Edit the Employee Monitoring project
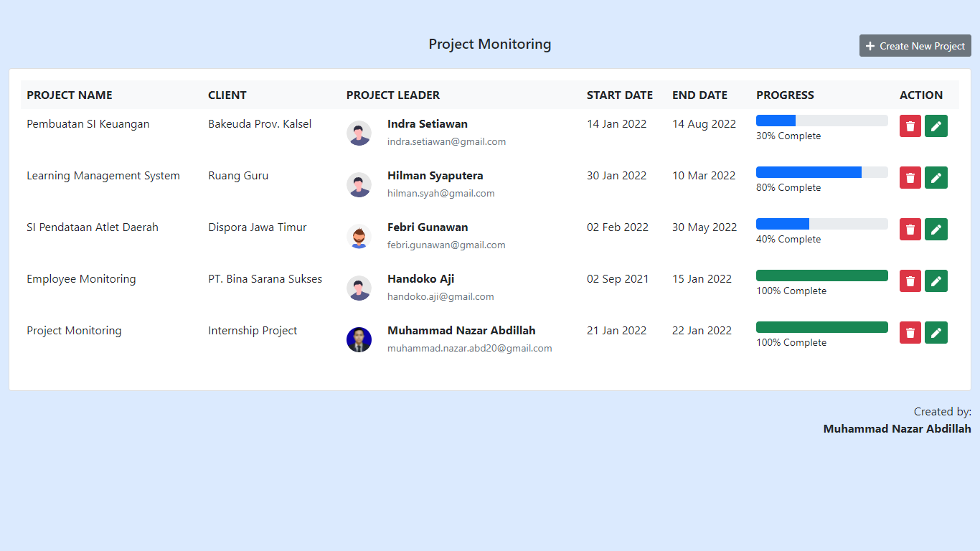The image size is (980, 551). tap(936, 281)
